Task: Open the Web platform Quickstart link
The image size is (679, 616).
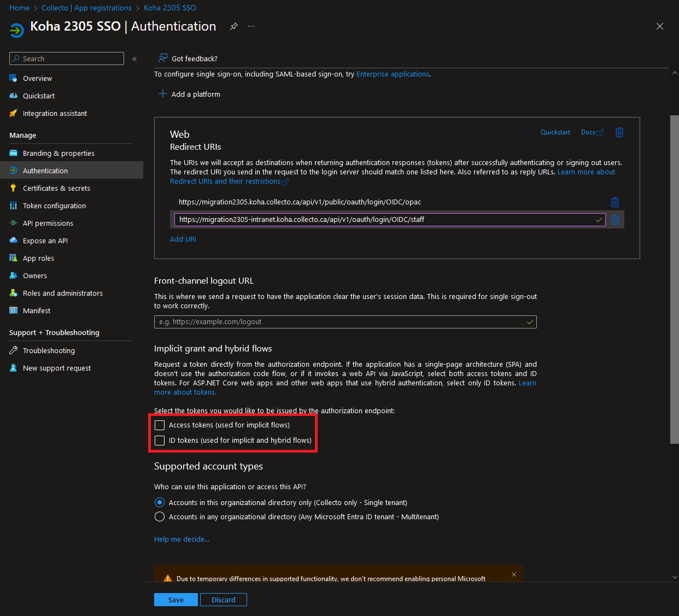Action: (x=555, y=132)
